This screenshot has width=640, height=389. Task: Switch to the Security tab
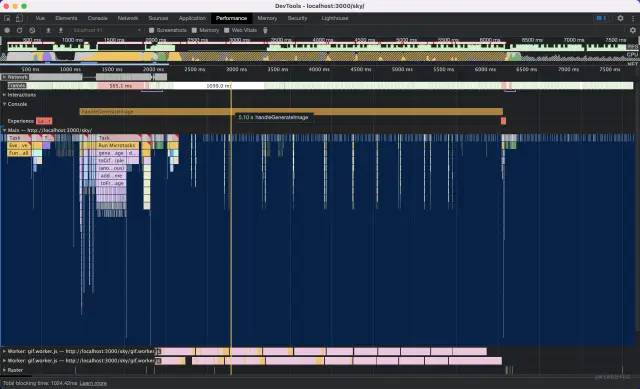click(x=298, y=18)
